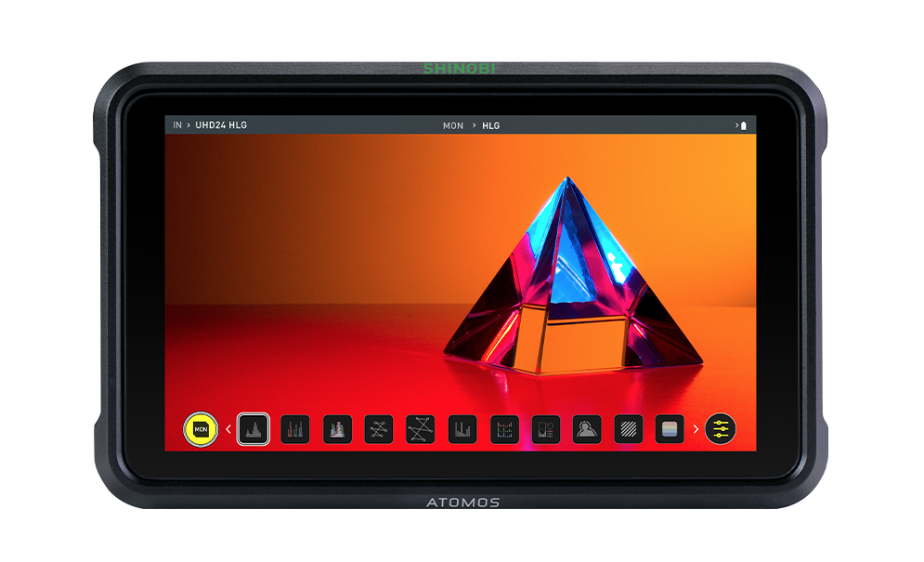Select the luma waveform icon

254,429
